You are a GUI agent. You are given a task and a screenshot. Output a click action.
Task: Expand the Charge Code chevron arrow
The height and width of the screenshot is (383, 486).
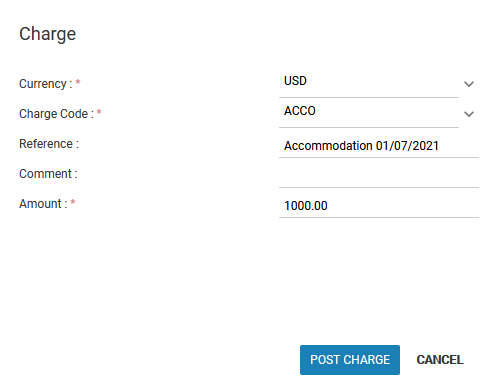[469, 114]
